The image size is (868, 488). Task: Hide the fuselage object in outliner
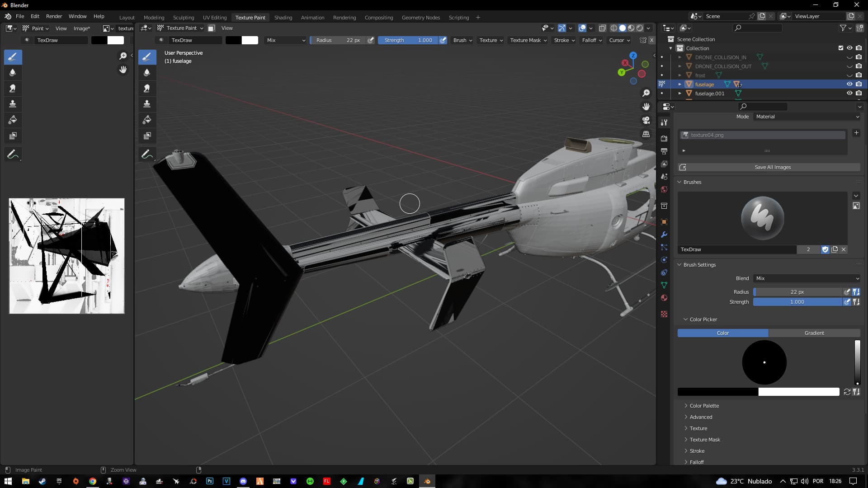[849, 84]
